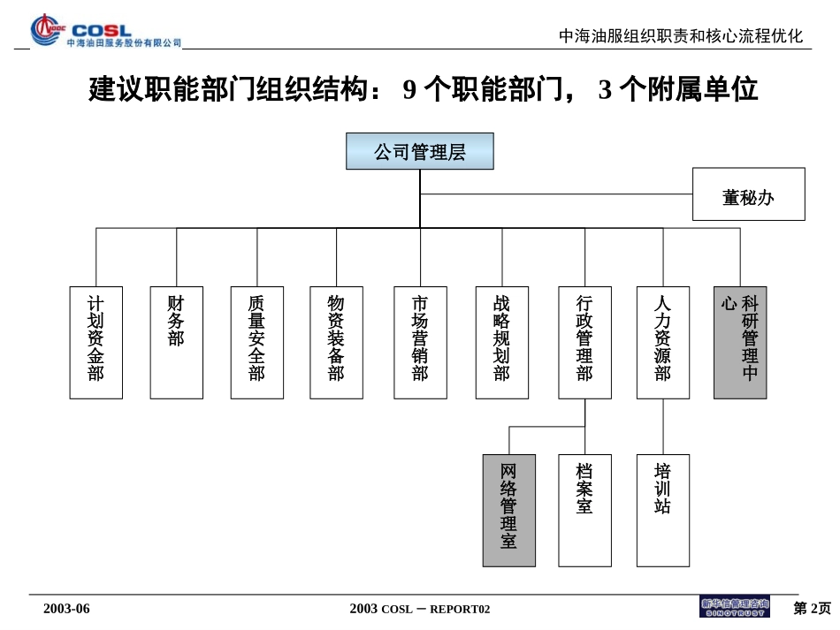Click footer text 2003 COSL － REPORT02
The image size is (840, 630).
tap(419, 609)
